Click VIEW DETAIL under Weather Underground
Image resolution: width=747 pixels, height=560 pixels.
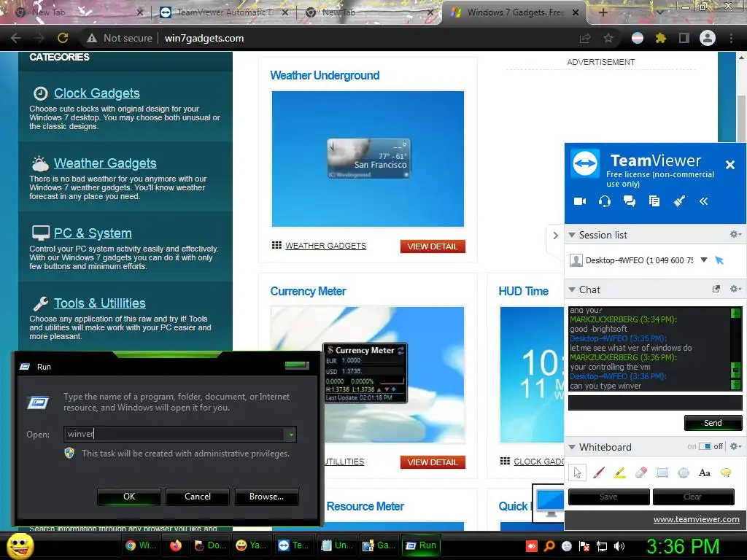pyautogui.click(x=433, y=246)
